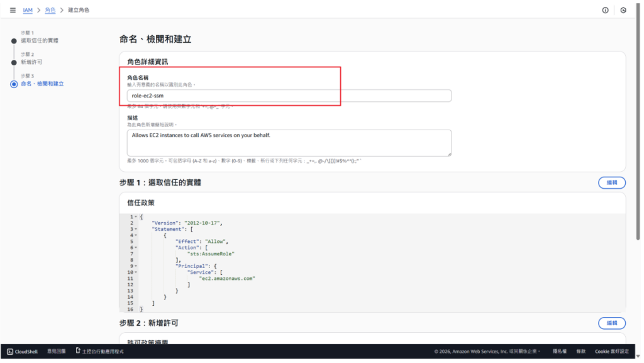Open Cookie 喜好設定 in the footer
The width and height of the screenshot is (644, 363).
coord(611,351)
